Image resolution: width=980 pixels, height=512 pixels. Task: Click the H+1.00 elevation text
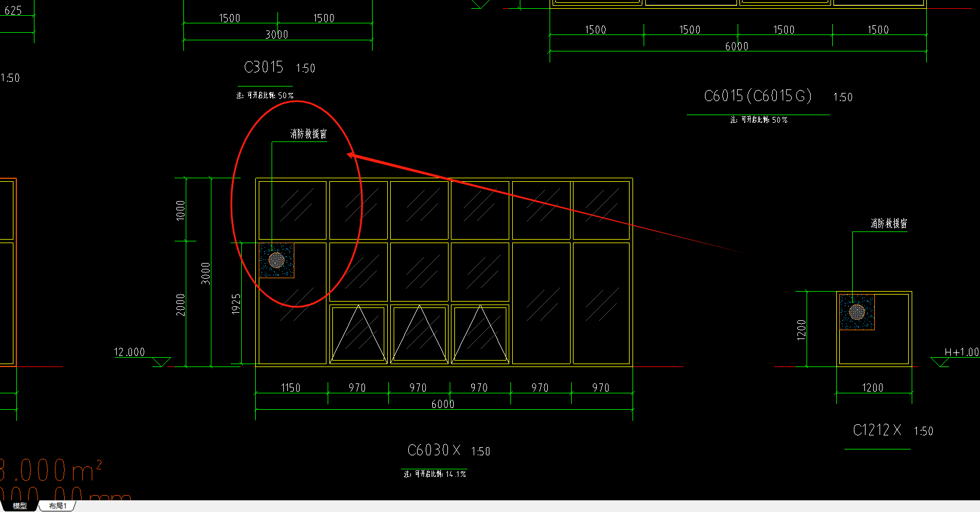961,352
